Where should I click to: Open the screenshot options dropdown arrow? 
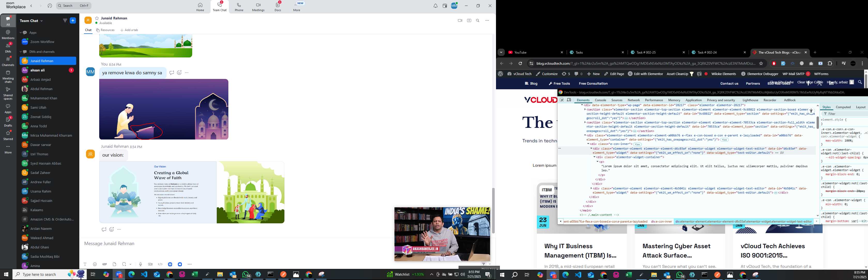pos(130,264)
